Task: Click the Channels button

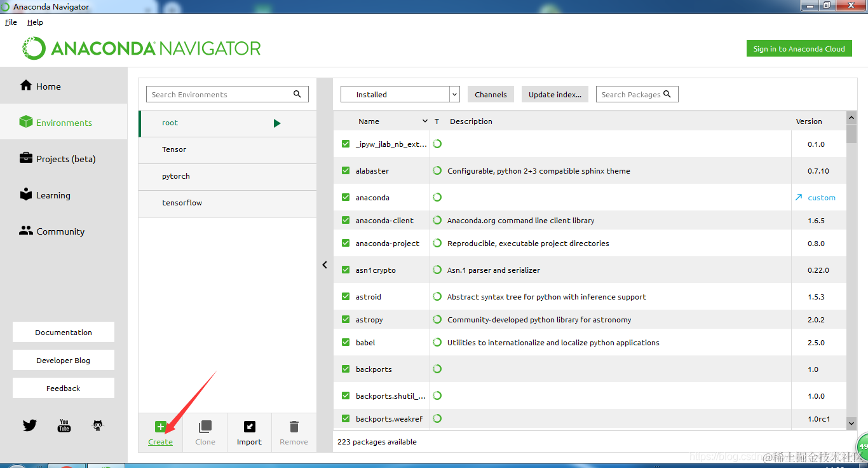Action: (491, 94)
